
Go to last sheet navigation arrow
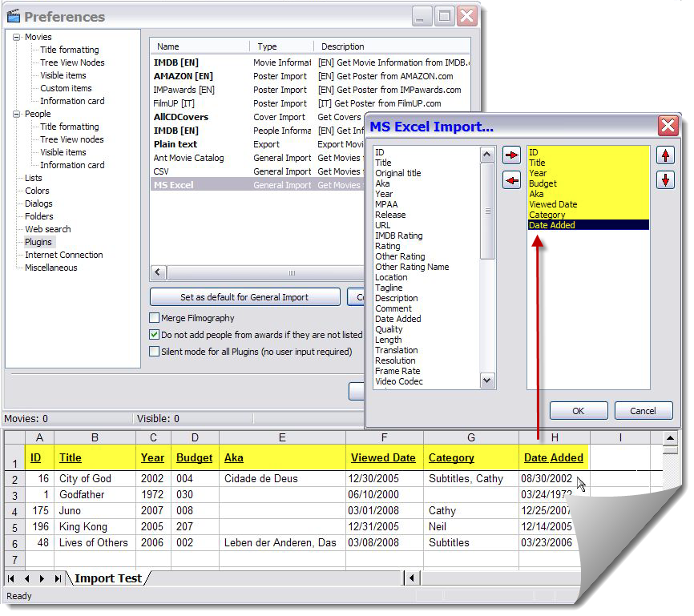(58, 578)
